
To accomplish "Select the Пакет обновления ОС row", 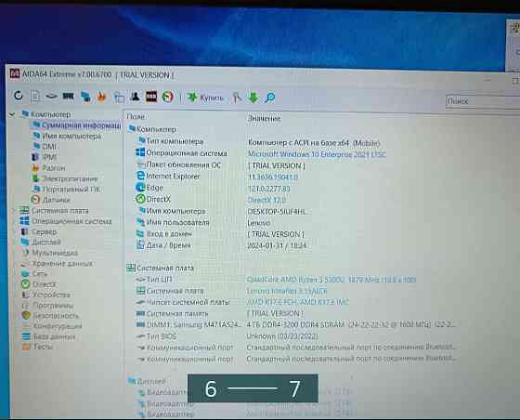I will [x=220, y=164].
